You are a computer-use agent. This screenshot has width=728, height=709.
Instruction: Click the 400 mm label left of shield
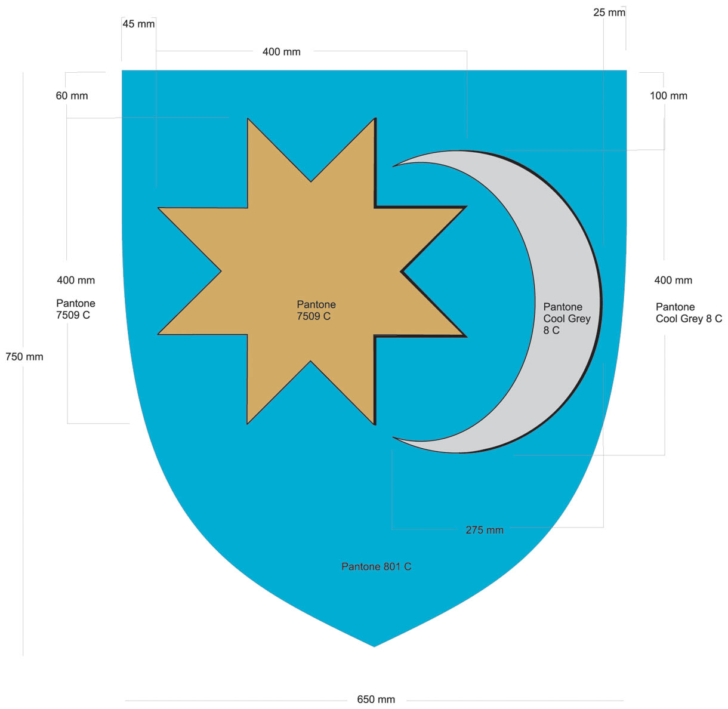tap(76, 280)
